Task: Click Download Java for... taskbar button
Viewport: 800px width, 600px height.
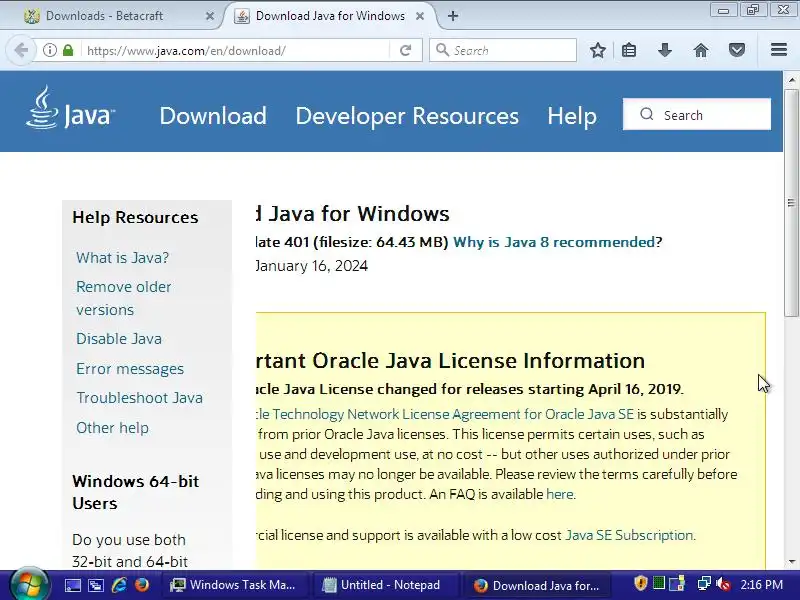Action: coord(539,585)
